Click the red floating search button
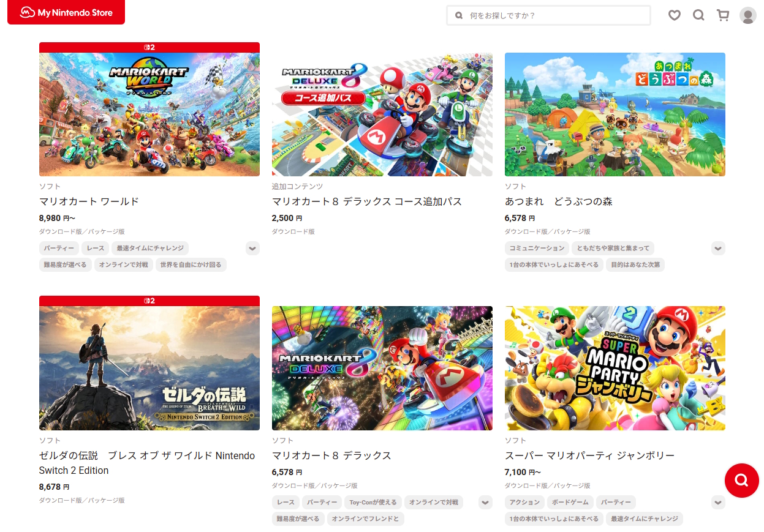764x532 pixels. pyautogui.click(x=741, y=480)
